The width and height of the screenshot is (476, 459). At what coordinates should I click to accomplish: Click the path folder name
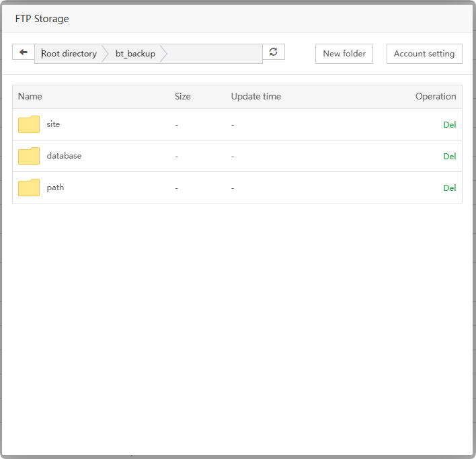click(55, 187)
